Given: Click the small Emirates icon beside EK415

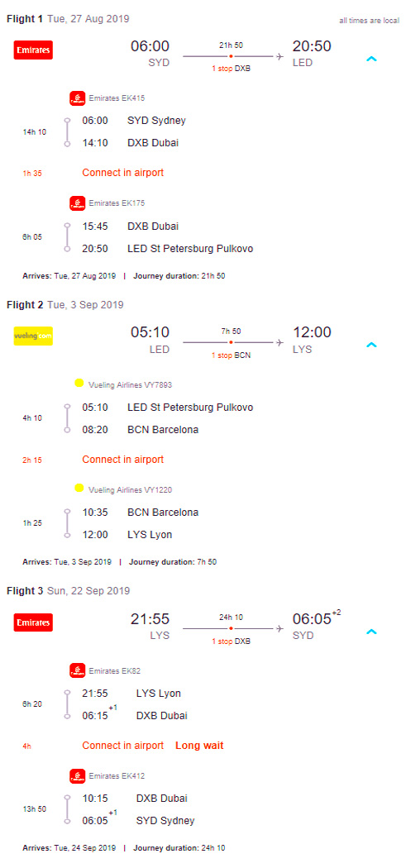Looking at the screenshot, I should tap(78, 98).
